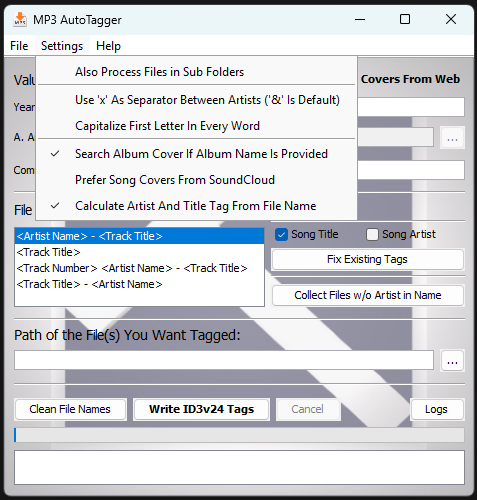Click the Fix Existing Tags button
477x500 pixels.
point(368,259)
